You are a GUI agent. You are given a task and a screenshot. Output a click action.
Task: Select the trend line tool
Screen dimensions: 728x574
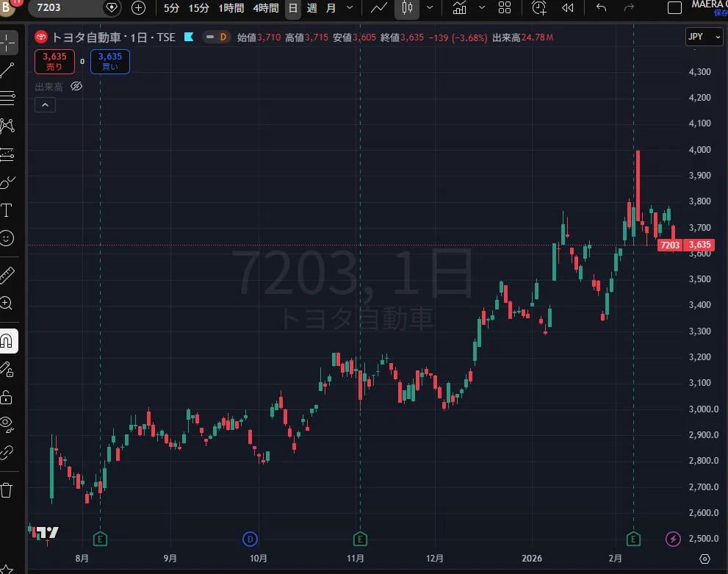tap(7, 71)
